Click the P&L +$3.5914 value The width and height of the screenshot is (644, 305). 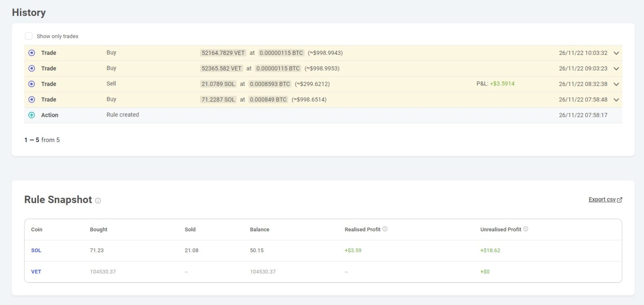coord(502,84)
